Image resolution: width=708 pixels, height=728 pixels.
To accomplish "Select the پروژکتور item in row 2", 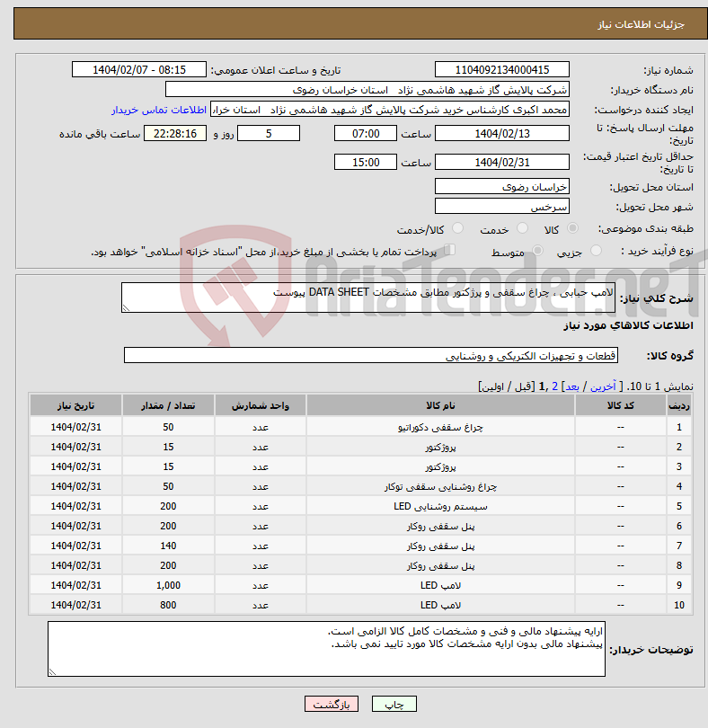I will pos(440,447).
